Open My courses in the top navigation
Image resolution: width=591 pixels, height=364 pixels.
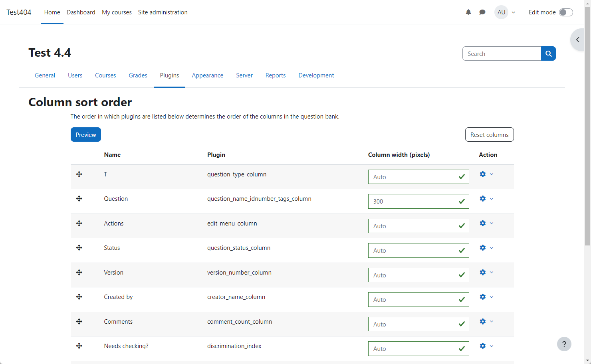pos(117,12)
